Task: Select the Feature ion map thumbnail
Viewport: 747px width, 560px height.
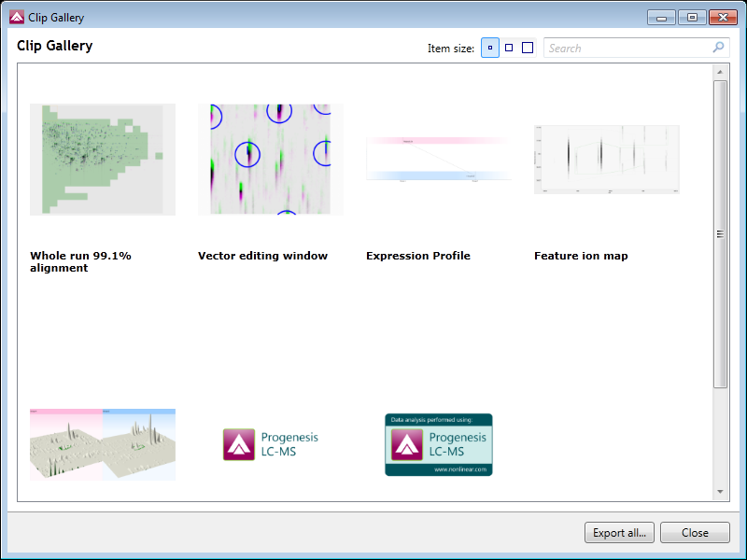Action: (x=606, y=160)
